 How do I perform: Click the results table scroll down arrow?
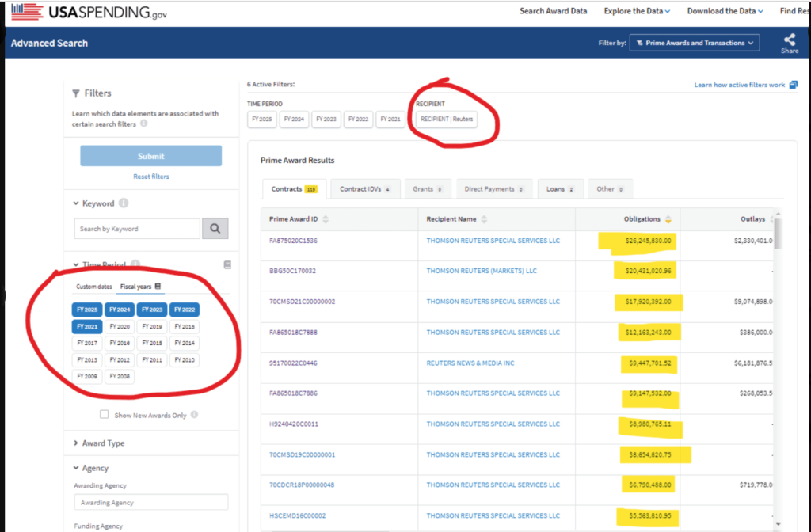(779, 524)
